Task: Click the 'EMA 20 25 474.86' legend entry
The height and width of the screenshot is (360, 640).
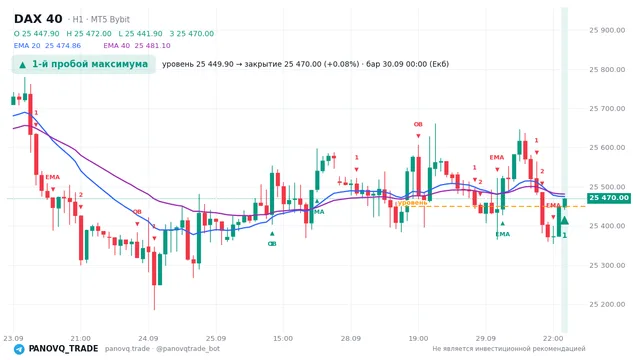Action: click(47, 46)
